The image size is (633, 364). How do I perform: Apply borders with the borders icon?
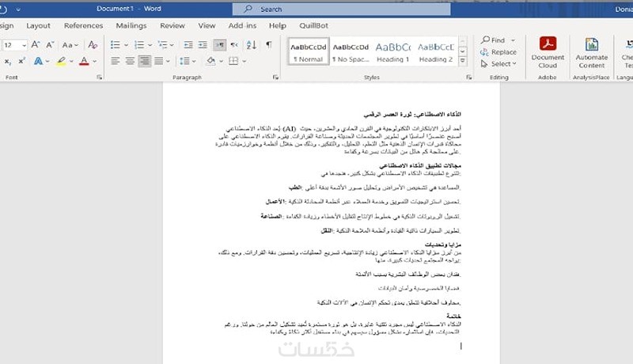[233, 62]
